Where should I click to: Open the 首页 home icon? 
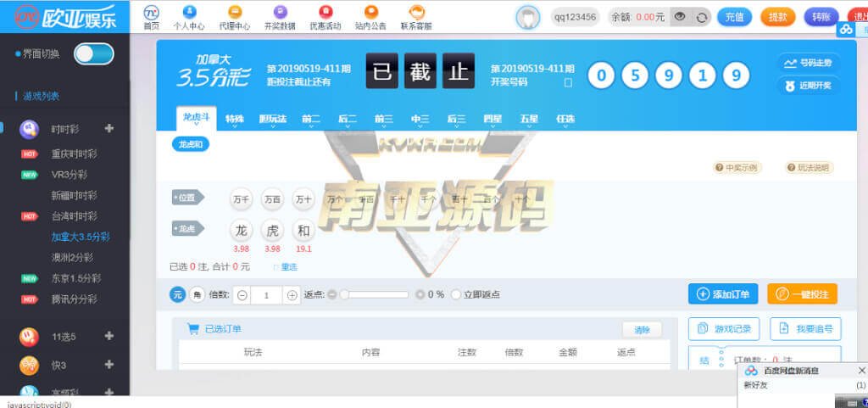[x=151, y=14]
